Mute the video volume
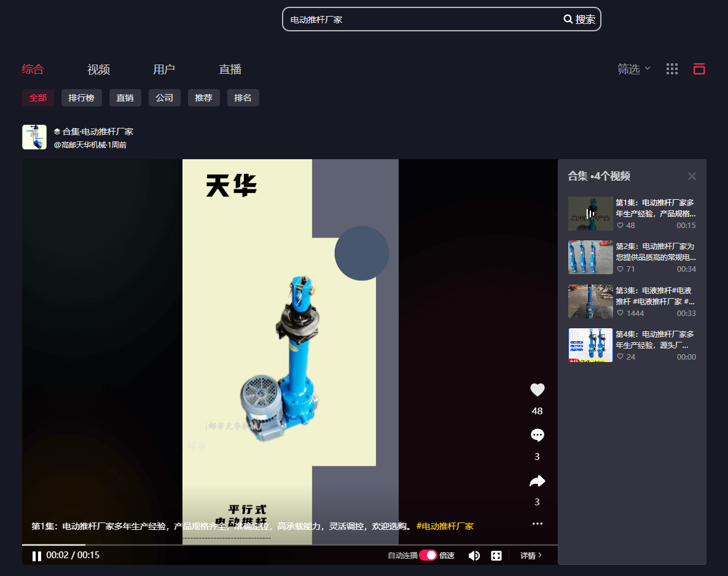 (x=474, y=556)
